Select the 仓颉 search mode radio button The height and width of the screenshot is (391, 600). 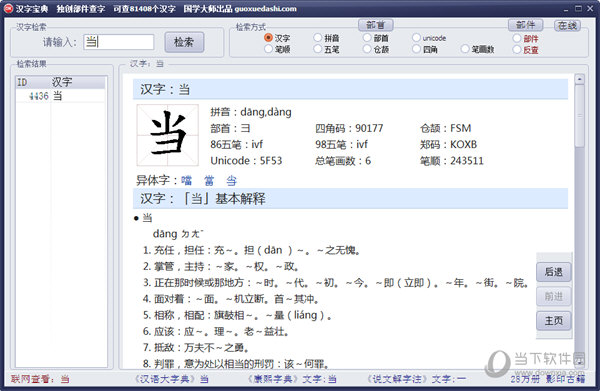(367, 49)
